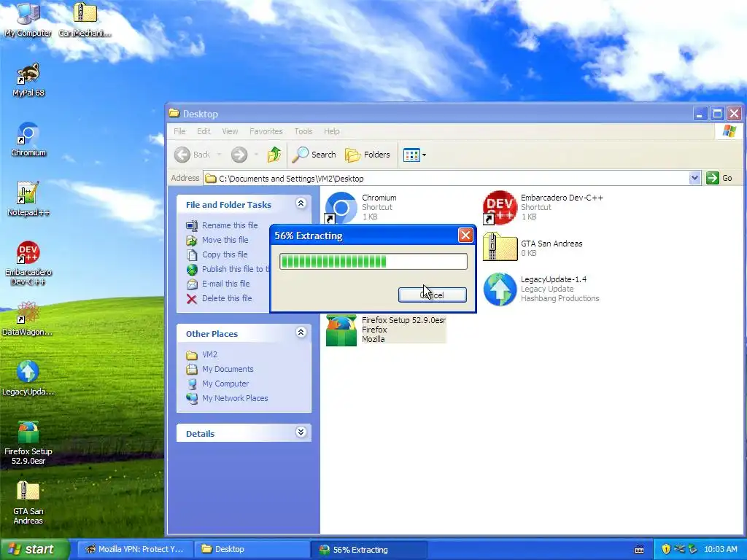
Task: Expand the Address bar dropdown
Action: coord(694,178)
